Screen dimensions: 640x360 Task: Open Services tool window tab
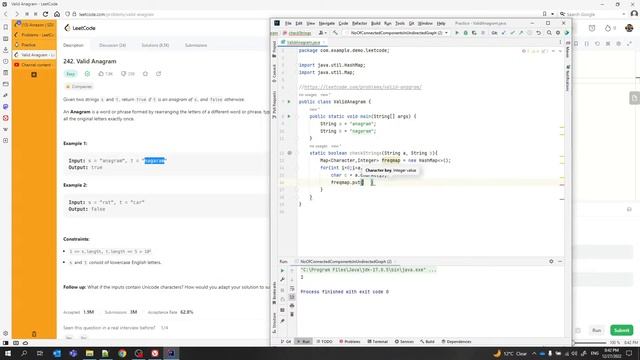[x=404, y=342]
